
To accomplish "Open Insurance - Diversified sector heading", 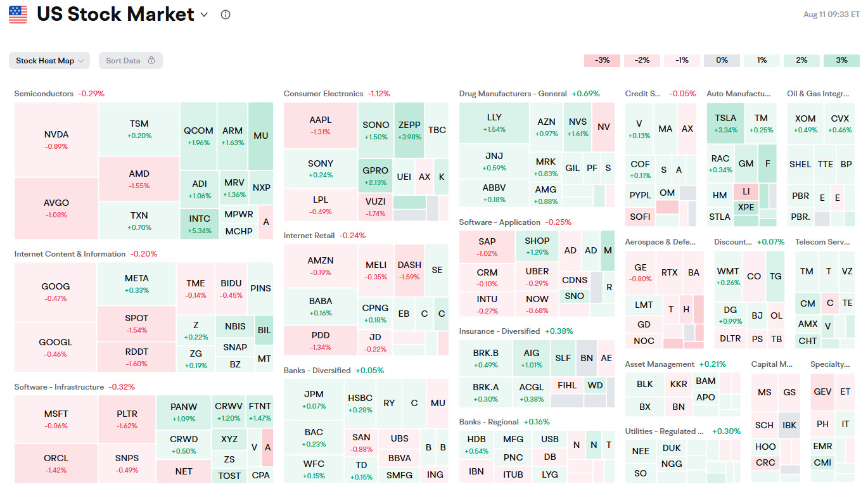I will click(500, 331).
